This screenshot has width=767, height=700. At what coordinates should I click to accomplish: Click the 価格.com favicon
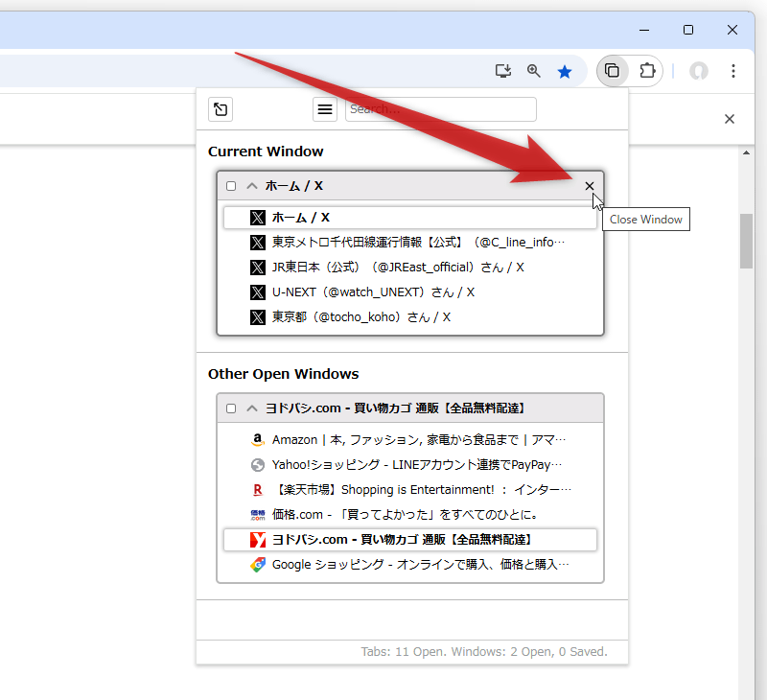[x=258, y=515]
